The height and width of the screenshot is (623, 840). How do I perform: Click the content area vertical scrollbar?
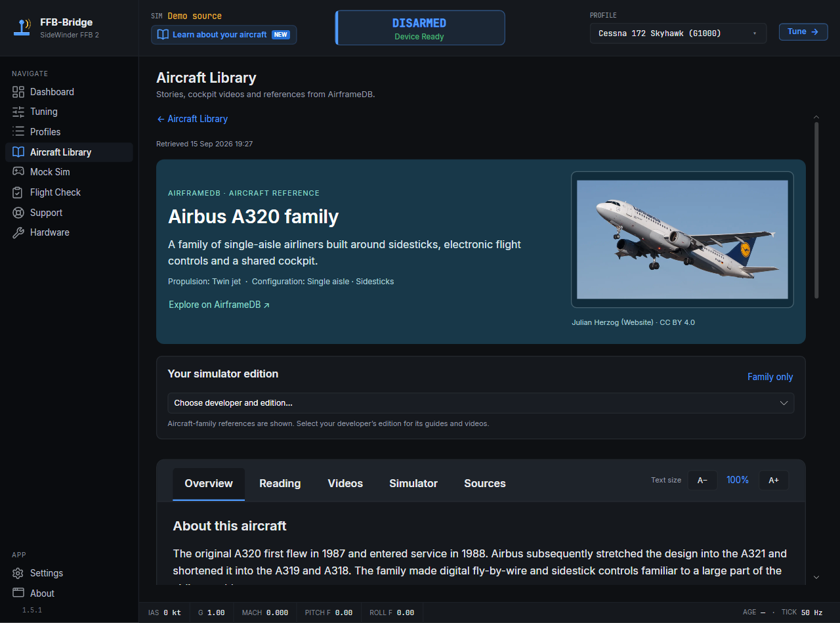[816, 210]
